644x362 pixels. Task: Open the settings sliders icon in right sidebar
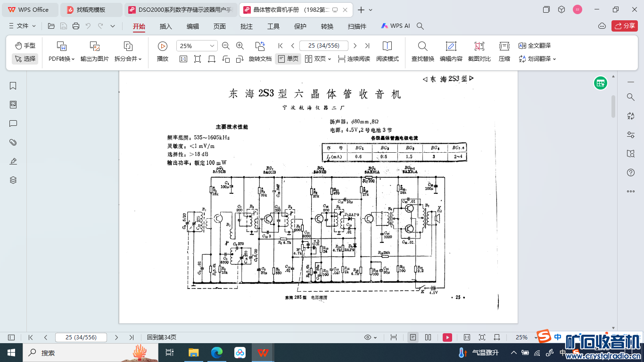click(x=631, y=135)
